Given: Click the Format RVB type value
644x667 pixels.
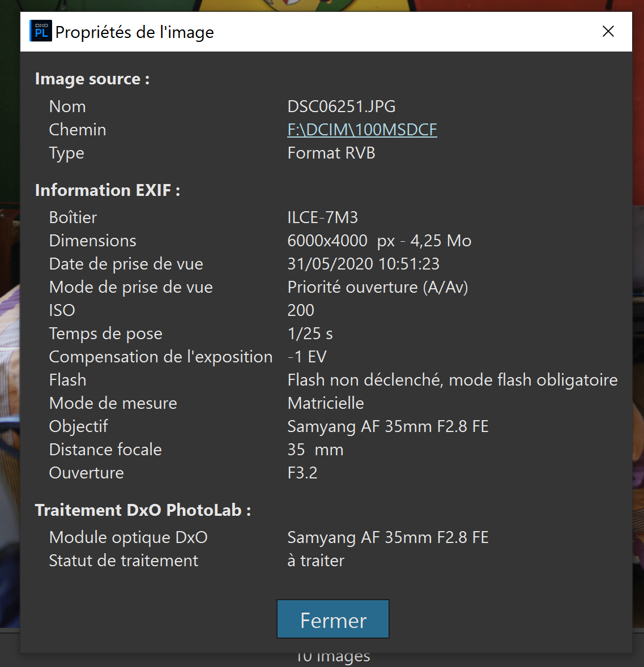Looking at the screenshot, I should [x=331, y=153].
